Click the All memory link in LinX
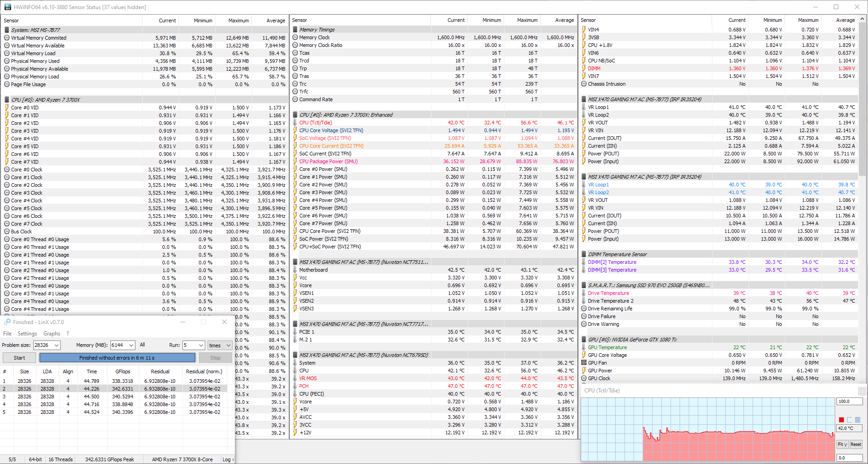The width and height of the screenshot is (868, 464). point(142,345)
